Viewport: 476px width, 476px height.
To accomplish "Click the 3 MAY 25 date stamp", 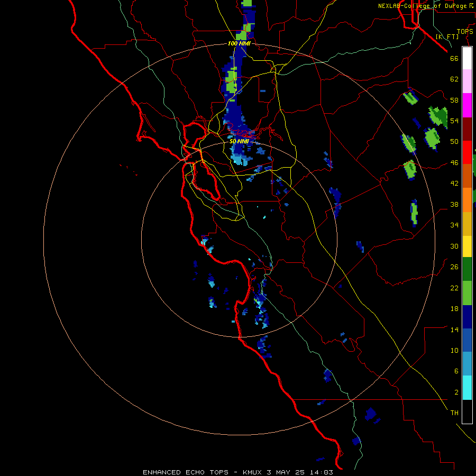I will (286, 472).
